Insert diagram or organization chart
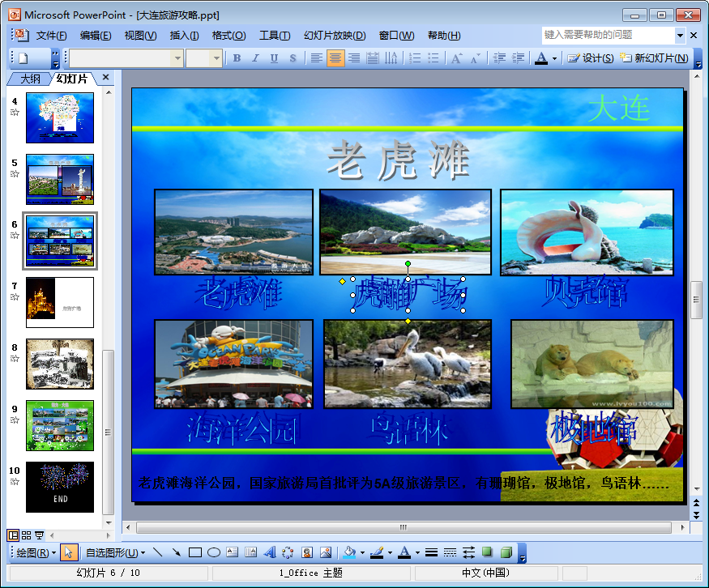Screen dimensions: 709x588 [288, 552]
